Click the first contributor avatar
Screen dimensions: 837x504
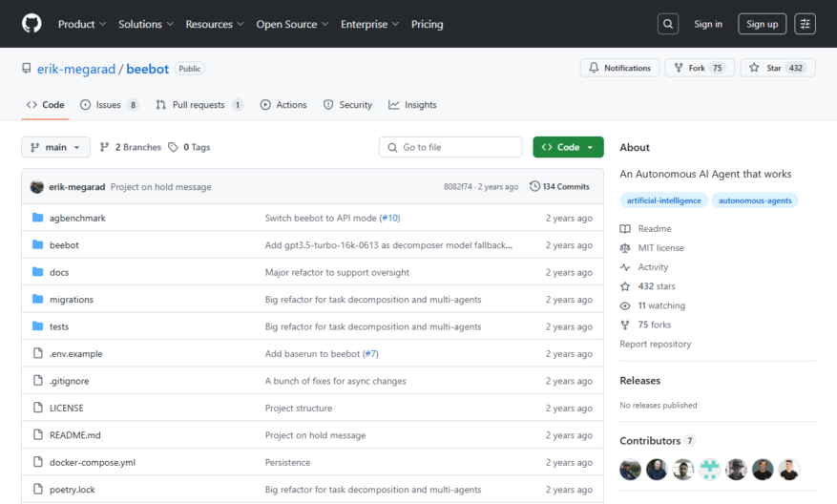pyautogui.click(x=630, y=470)
